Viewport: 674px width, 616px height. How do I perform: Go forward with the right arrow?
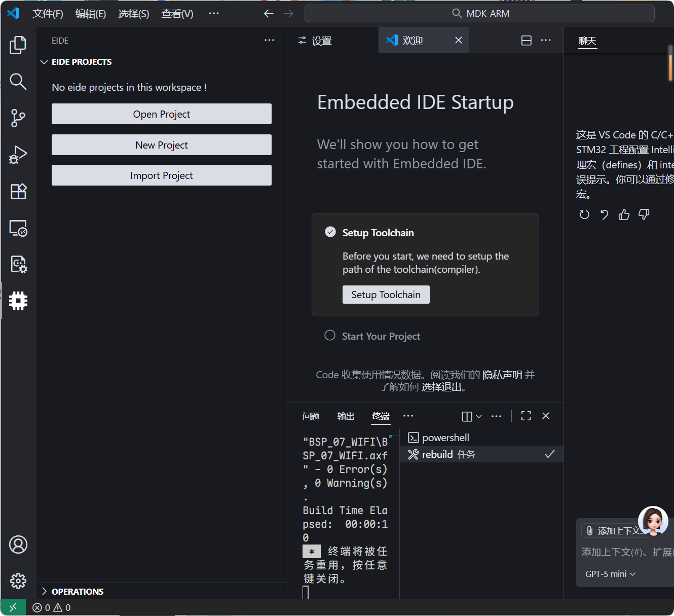click(288, 14)
